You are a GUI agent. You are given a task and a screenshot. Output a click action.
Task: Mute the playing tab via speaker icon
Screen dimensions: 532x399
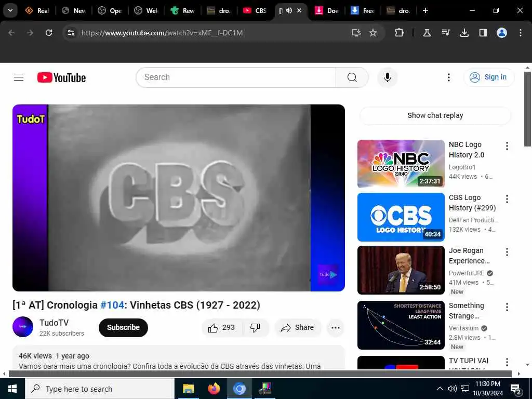tap(289, 10)
